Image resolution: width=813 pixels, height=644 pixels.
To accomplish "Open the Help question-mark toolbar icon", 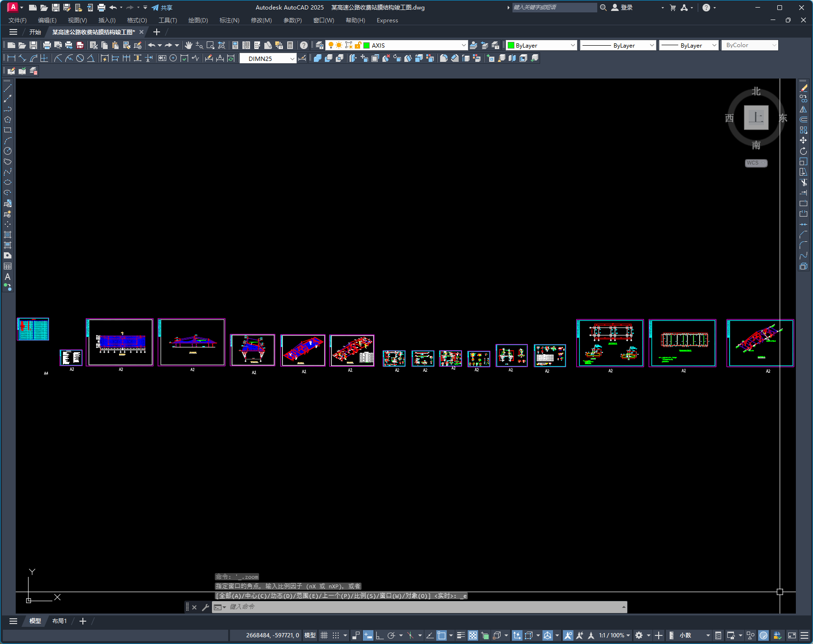I will click(304, 45).
